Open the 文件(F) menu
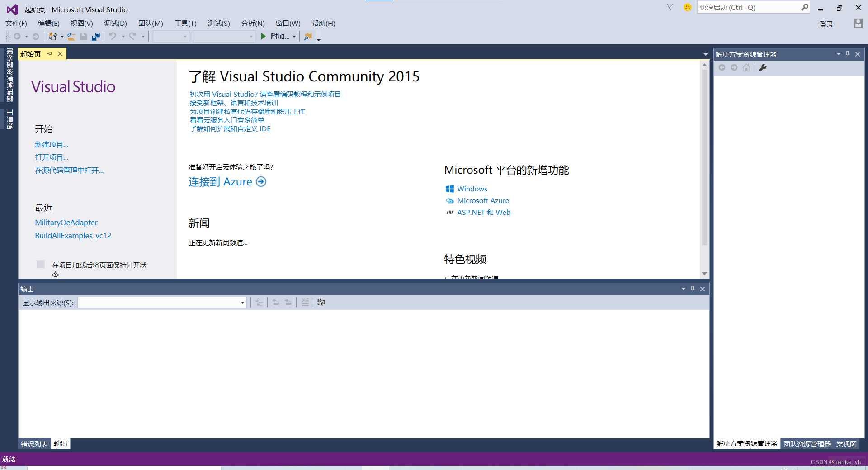 (x=16, y=23)
